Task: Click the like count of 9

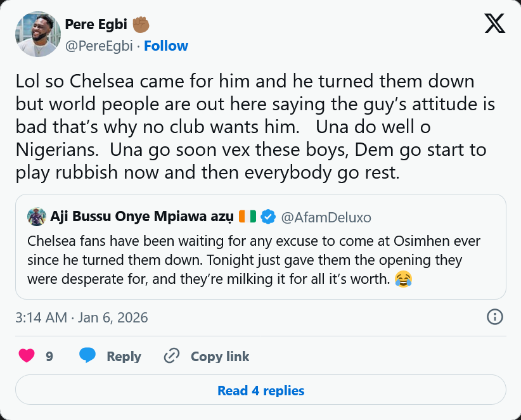Action: [x=49, y=357]
